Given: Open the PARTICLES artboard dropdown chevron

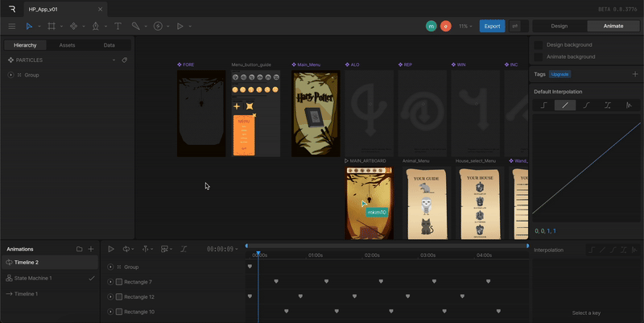Looking at the screenshot, I should pos(114,60).
